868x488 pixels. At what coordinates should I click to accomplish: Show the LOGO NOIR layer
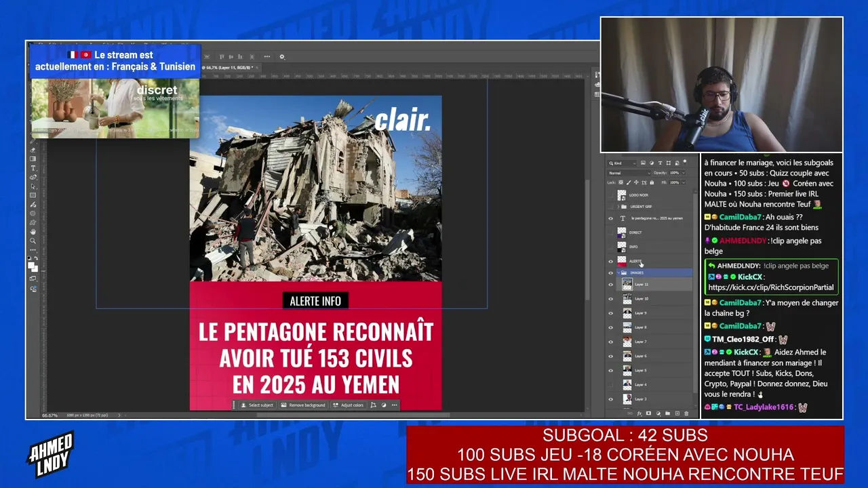610,195
